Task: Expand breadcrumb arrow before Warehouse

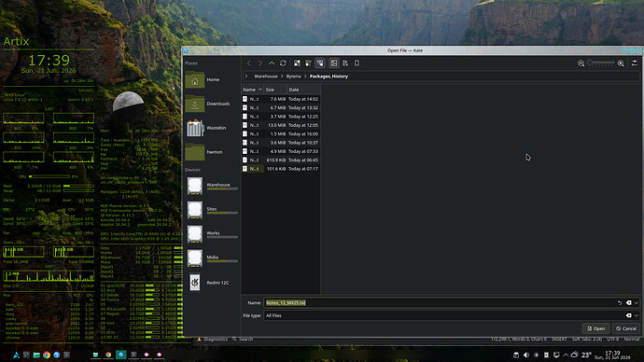Action: pyautogui.click(x=246, y=77)
